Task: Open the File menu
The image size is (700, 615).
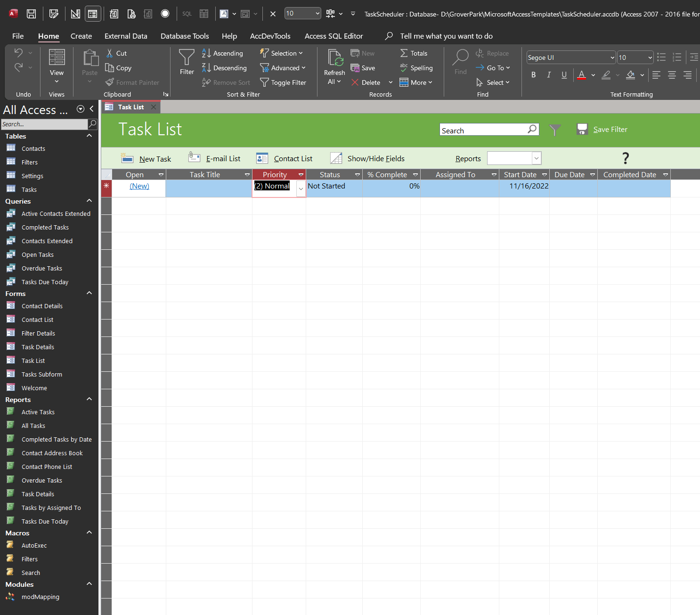Action: pyautogui.click(x=18, y=36)
